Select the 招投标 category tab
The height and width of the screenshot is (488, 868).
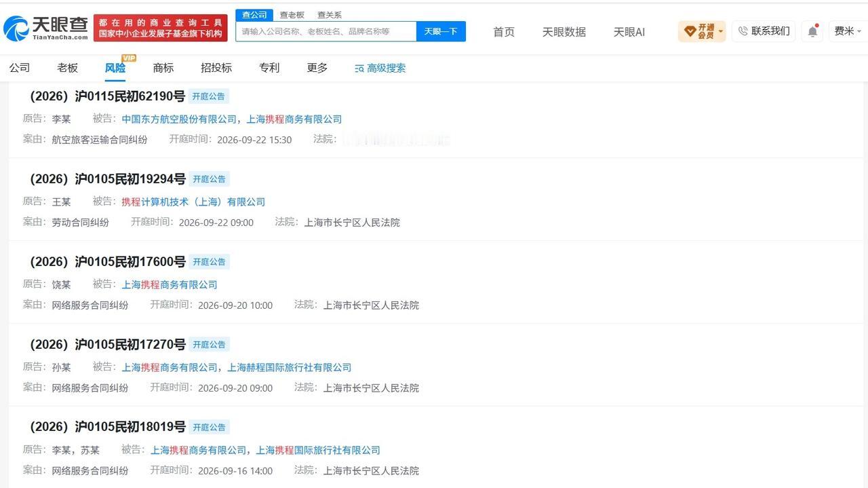[216, 68]
